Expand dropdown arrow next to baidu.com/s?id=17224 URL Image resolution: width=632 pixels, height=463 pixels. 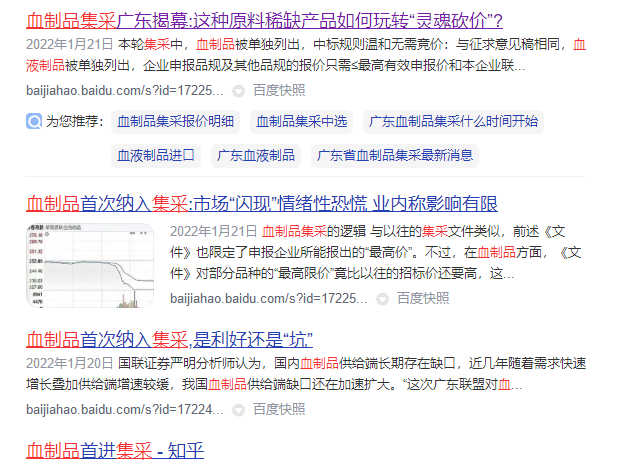tap(239, 411)
